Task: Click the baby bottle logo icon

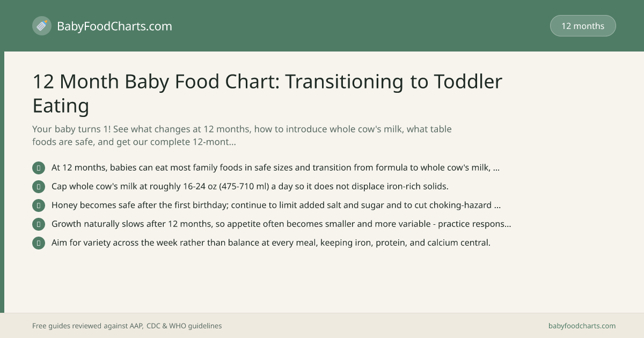Action: tap(42, 26)
